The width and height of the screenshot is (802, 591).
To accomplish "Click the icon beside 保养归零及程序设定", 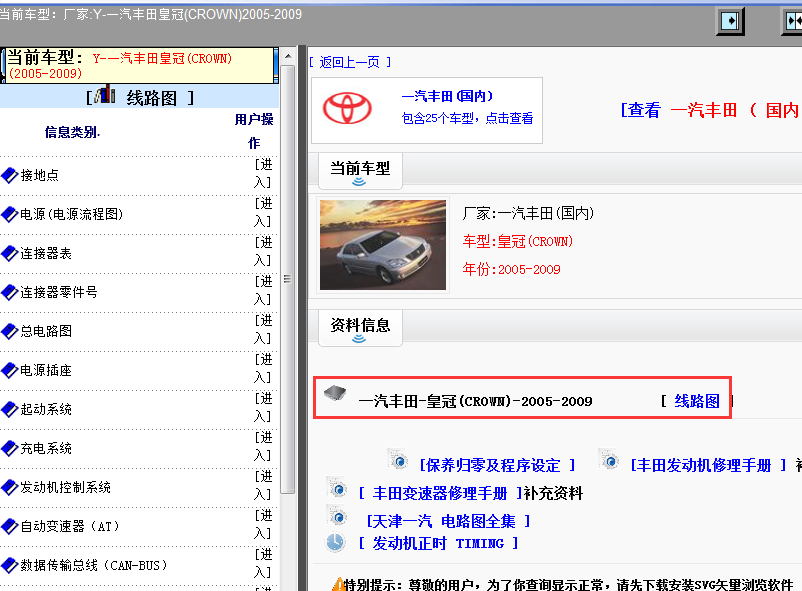I will tap(399, 461).
